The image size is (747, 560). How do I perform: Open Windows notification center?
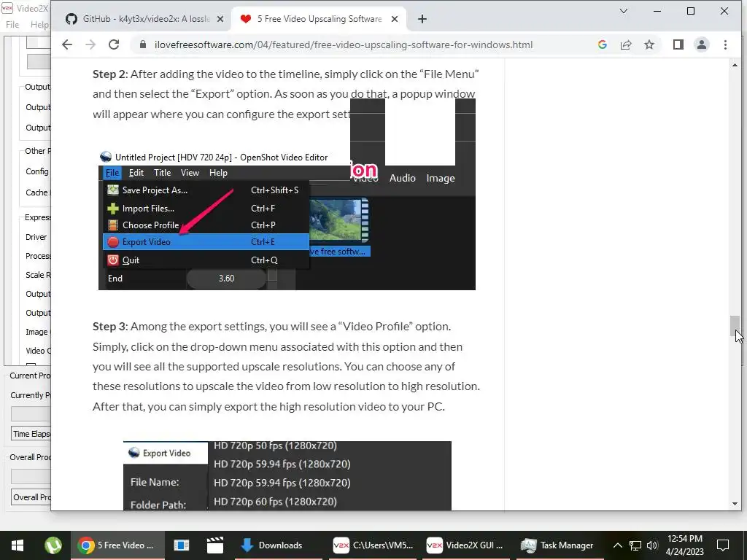[723, 545]
